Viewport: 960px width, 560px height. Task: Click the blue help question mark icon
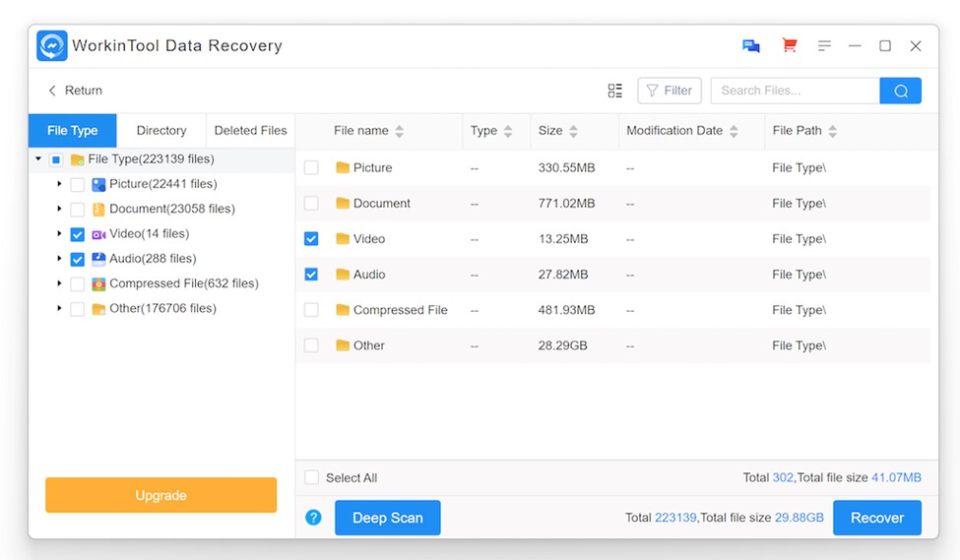(313, 518)
